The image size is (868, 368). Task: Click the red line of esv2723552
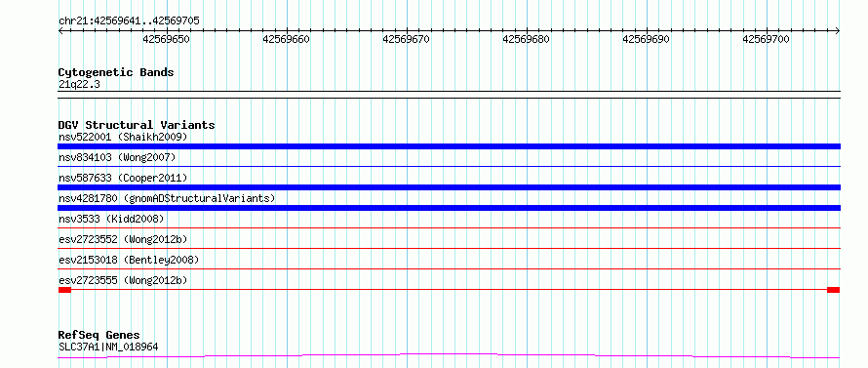pos(449,248)
